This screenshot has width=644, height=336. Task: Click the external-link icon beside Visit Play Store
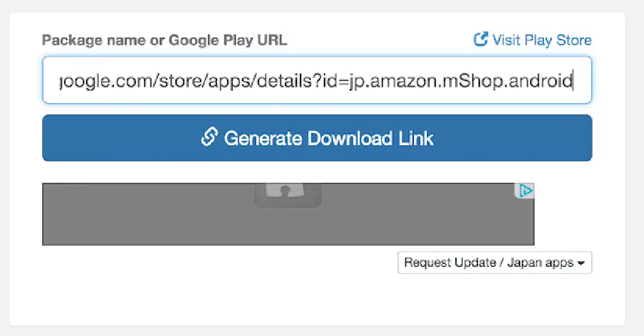click(480, 40)
